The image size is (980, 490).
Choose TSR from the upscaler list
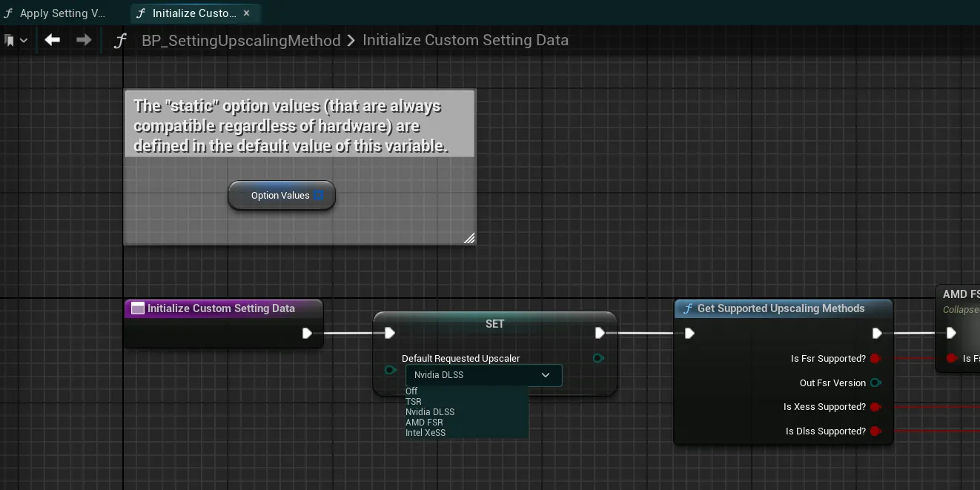click(414, 402)
